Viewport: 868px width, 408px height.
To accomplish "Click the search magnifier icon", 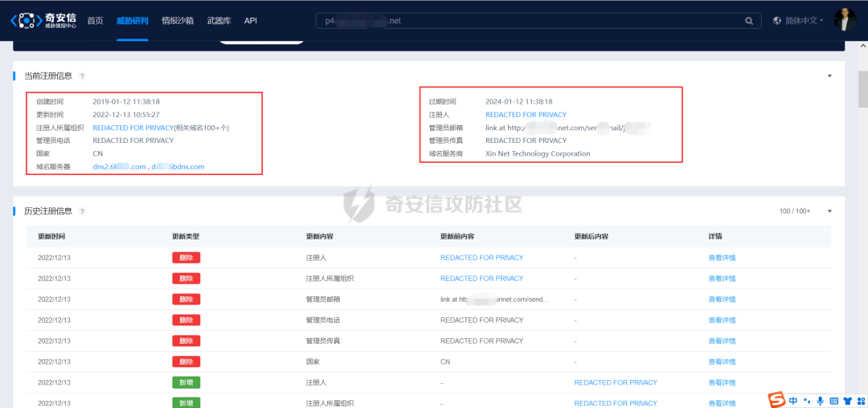I will click(x=749, y=21).
